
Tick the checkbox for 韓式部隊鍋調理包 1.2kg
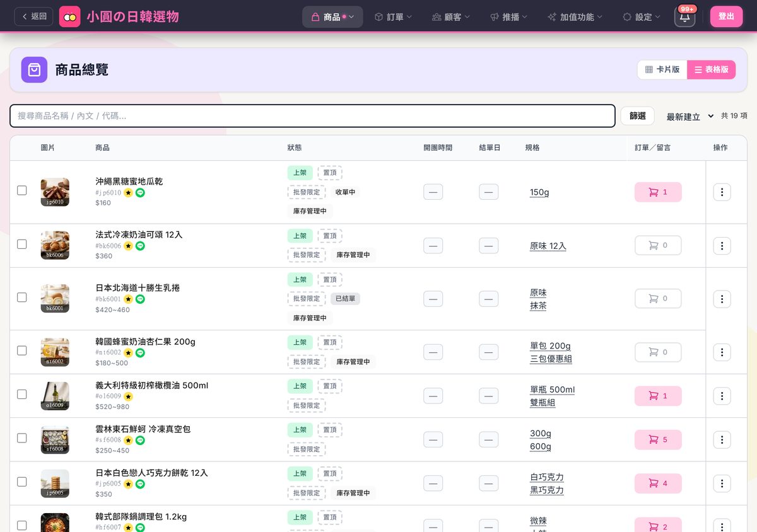(22, 525)
